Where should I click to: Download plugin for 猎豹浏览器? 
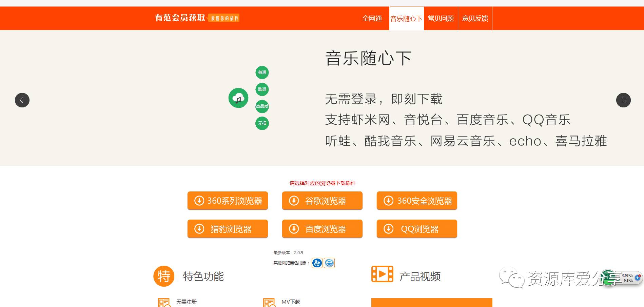click(228, 229)
